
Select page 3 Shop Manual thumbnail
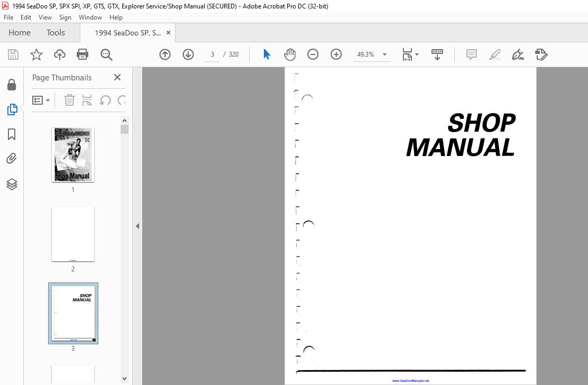coord(73,313)
